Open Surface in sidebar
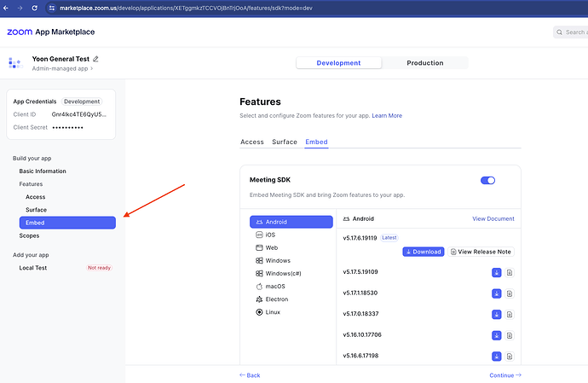This screenshot has height=383, width=588. (x=36, y=210)
